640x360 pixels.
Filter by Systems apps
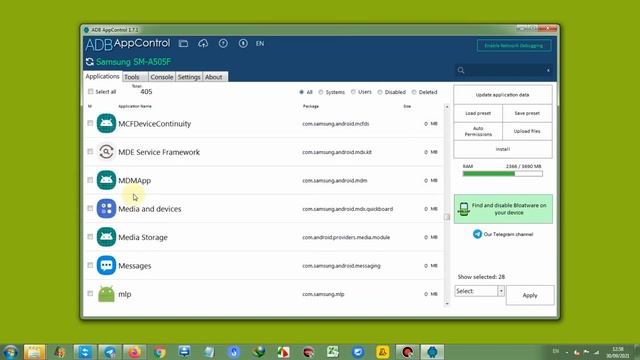pos(321,92)
